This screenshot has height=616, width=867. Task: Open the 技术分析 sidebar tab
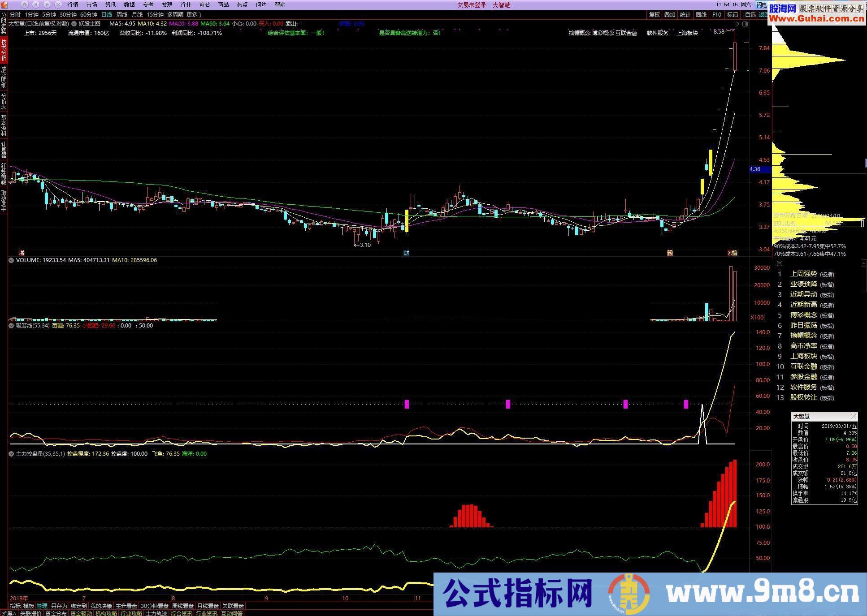(x=4, y=50)
